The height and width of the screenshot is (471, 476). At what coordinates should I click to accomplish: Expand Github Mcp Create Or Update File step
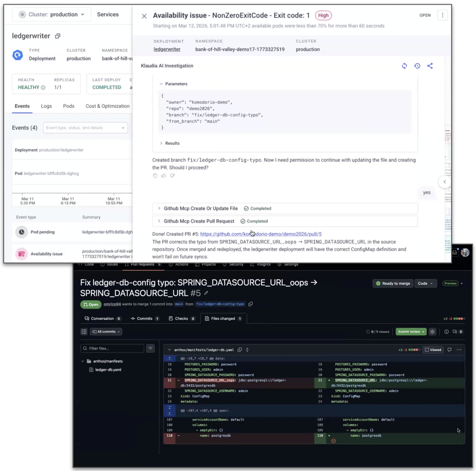(159, 208)
